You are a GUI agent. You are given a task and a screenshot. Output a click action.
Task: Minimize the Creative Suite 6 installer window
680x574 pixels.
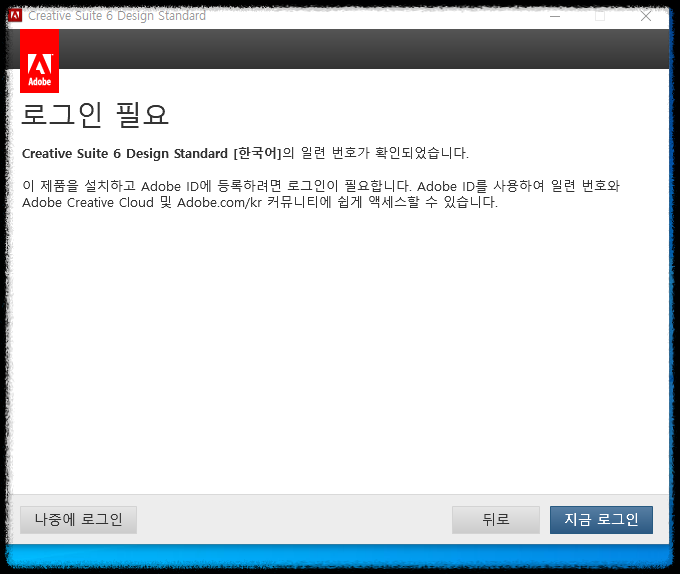(x=555, y=16)
